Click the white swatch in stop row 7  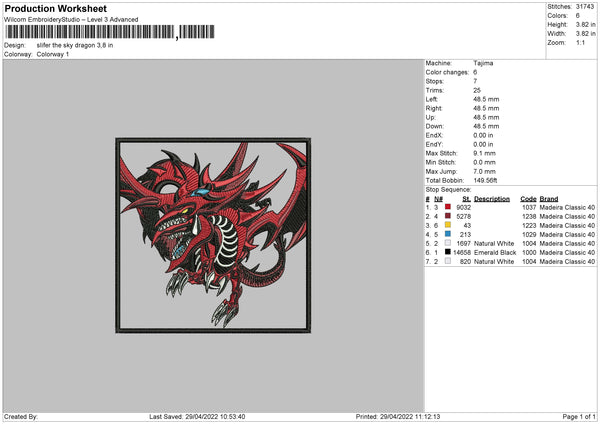pos(448,261)
